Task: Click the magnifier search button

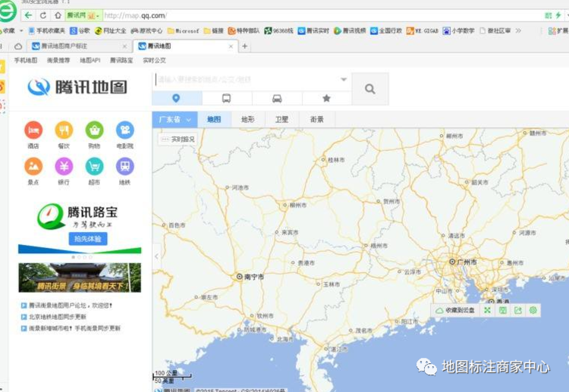Action: [370, 89]
